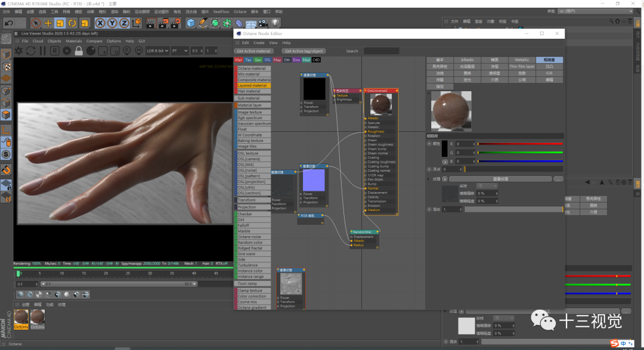The height and width of the screenshot is (350, 644).
Task: Click the Undo arrow in main toolbar
Action: click(x=8, y=23)
